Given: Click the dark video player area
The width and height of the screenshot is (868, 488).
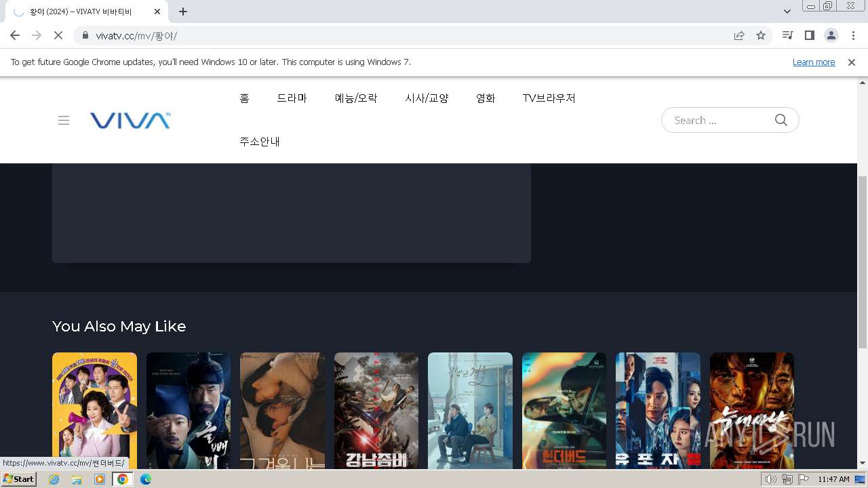Looking at the screenshot, I should [x=292, y=213].
